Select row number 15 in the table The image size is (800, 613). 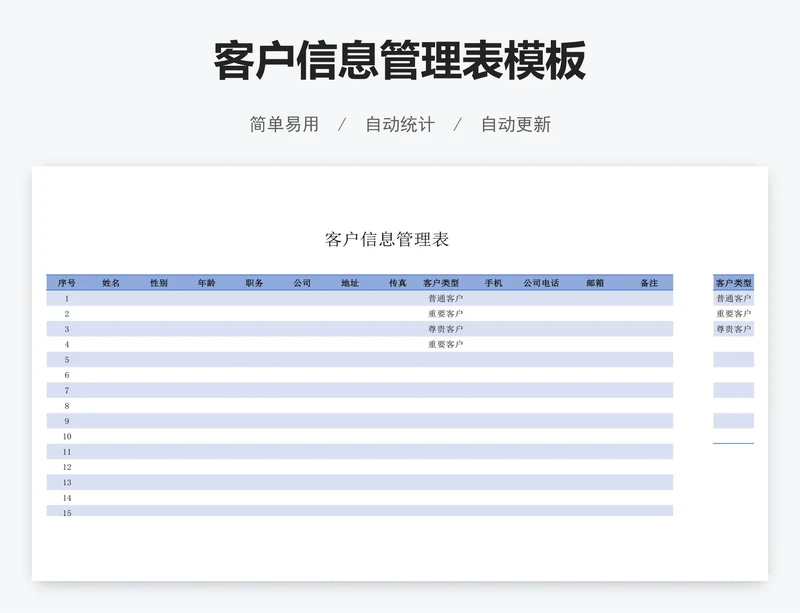(67, 513)
